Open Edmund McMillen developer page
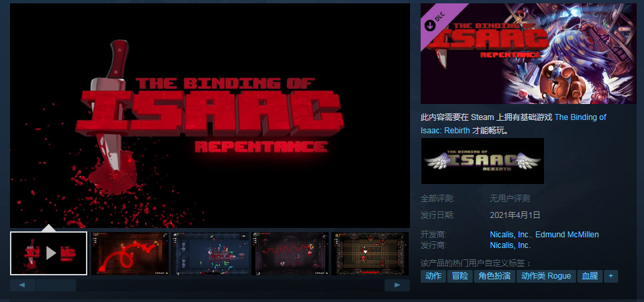 pos(567,235)
